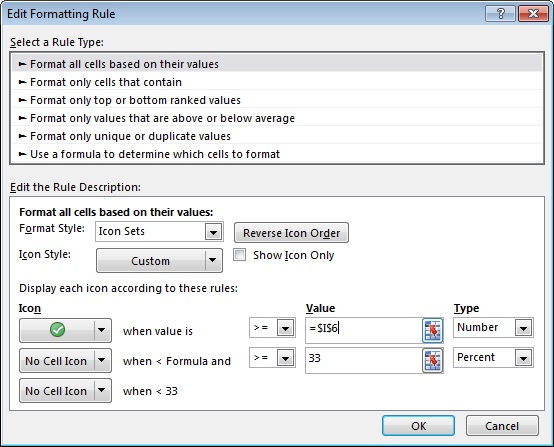The height and width of the screenshot is (447, 554).
Task: Confirm the rule with OK button
Action: tap(418, 426)
